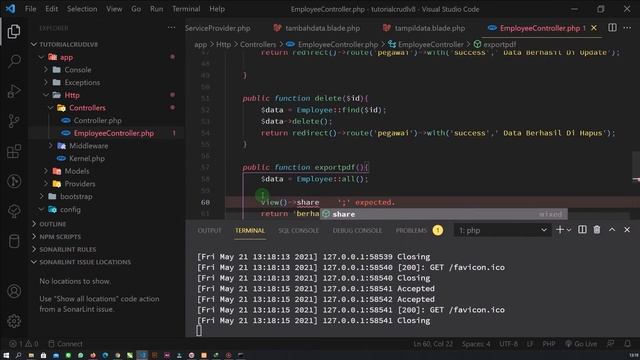Open the Accounts icon
Viewport: 640px width, 360px height.
(x=14, y=291)
